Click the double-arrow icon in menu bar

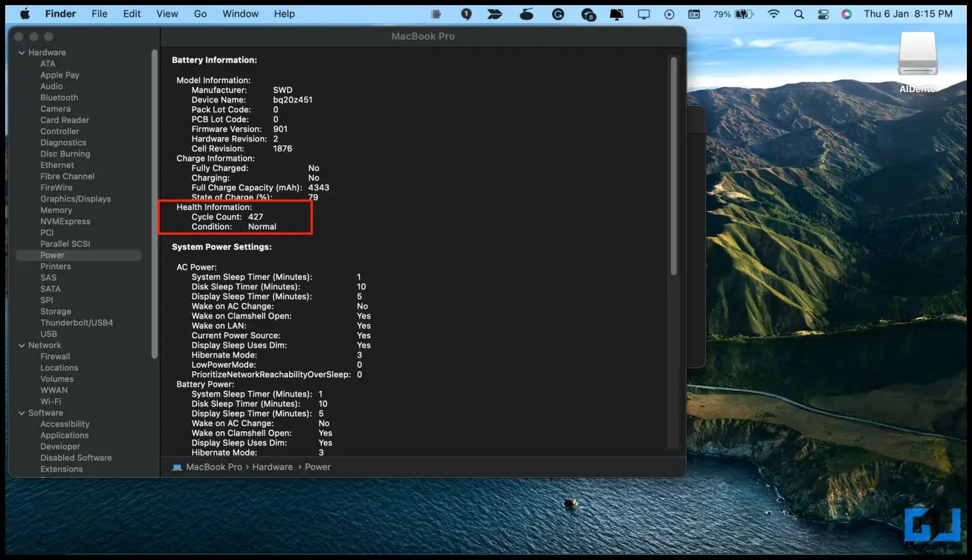tap(495, 13)
